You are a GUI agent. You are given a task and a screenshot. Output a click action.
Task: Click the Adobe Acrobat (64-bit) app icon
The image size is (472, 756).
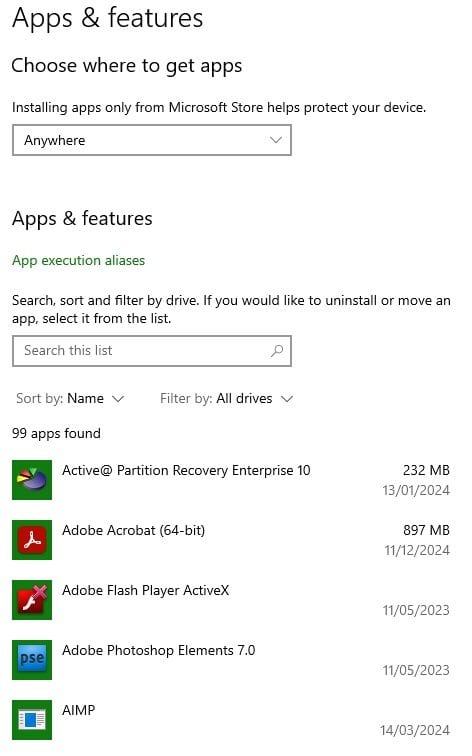32,540
